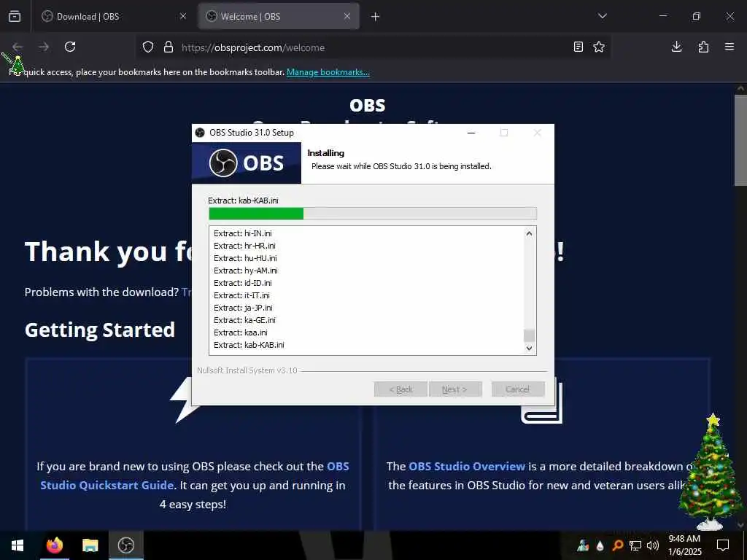
Task: Select the 'Extract: ja-JP.ini' log line
Action: (x=243, y=308)
